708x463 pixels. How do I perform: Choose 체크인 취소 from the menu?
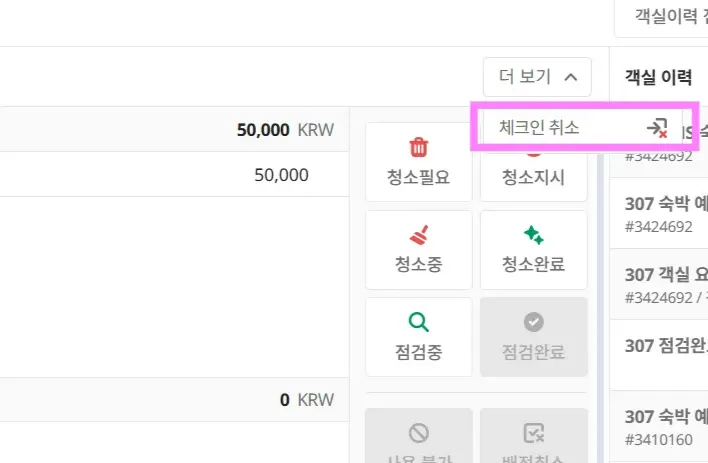(539, 128)
